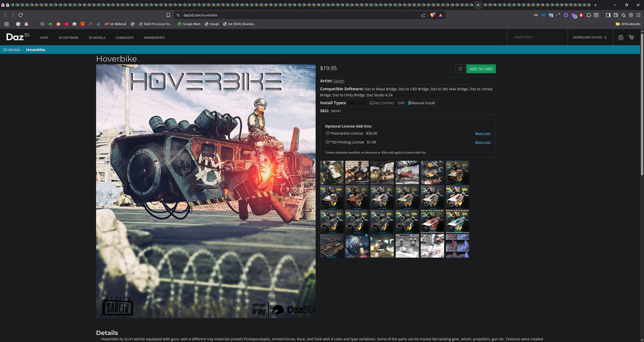Open artist Sareth link
The width and height of the screenshot is (644, 342).
pyautogui.click(x=339, y=81)
